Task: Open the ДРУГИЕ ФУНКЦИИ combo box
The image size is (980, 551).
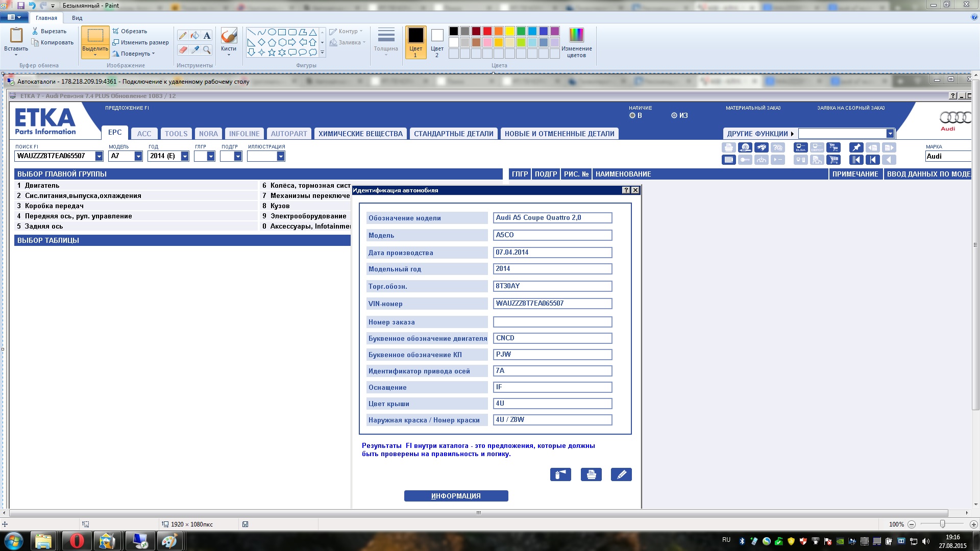Action: 890,134
